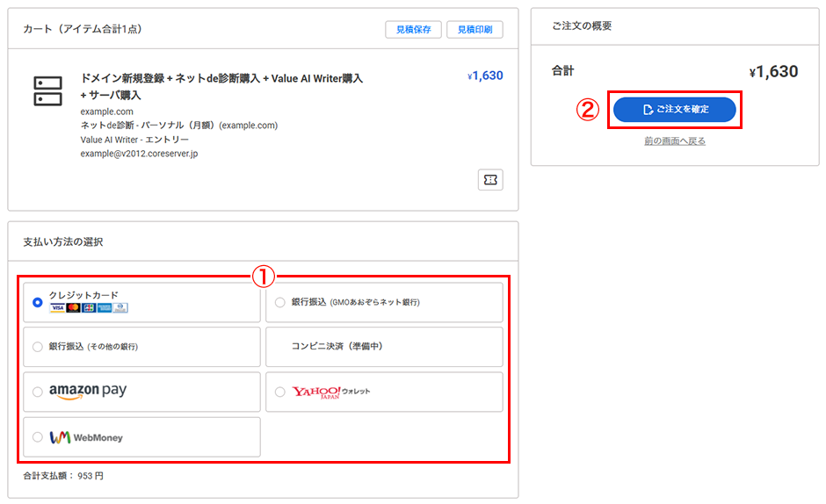Click the Yahoo! Japan Wallet logo
This screenshot has height=504, width=826.
tap(331, 392)
